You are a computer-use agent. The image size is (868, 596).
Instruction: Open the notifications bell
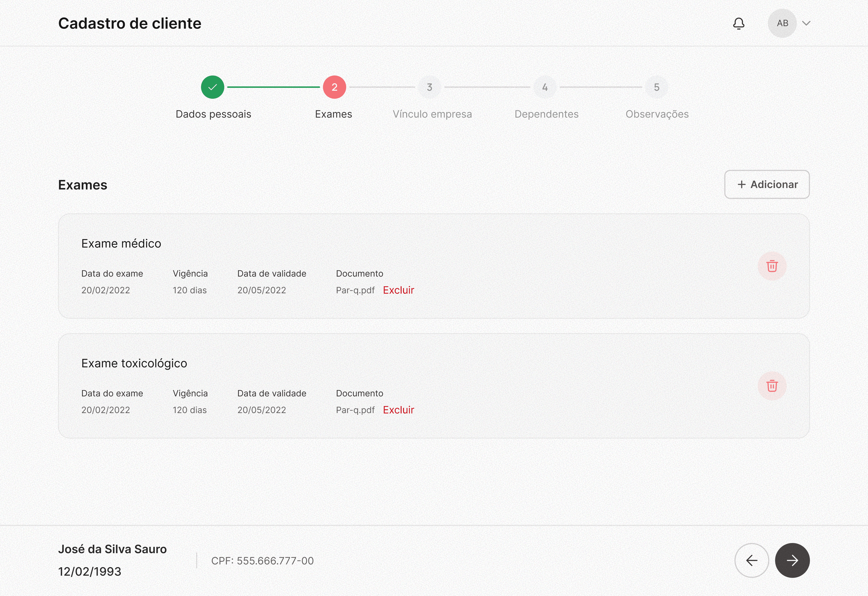[738, 23]
